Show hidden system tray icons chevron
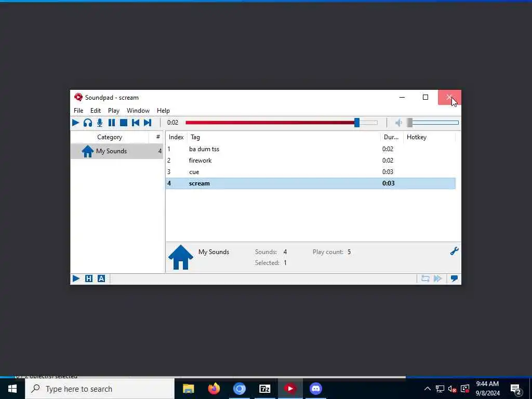This screenshot has width=532, height=399. click(x=428, y=389)
